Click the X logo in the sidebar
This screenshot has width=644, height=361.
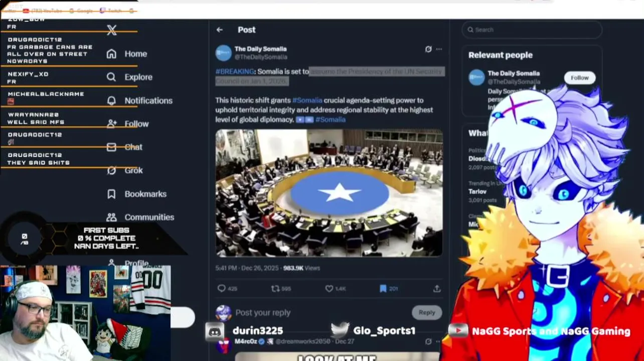pyautogui.click(x=111, y=30)
